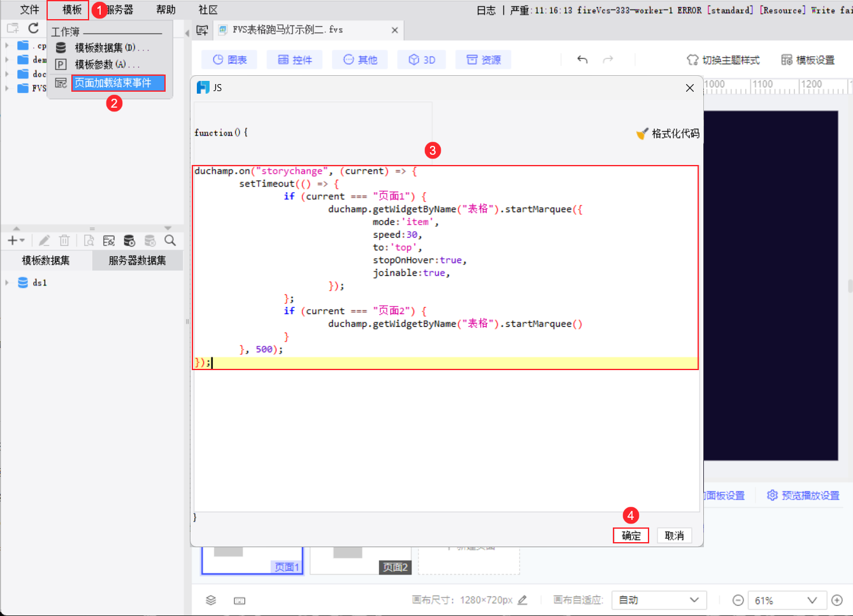Switch to 服务器数据集 tab

point(138,261)
